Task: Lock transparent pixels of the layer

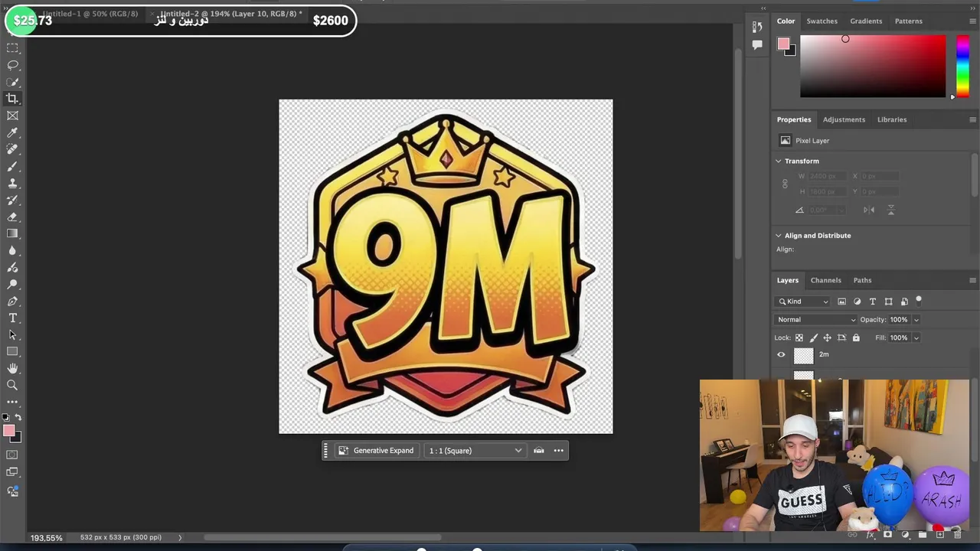Action: pos(799,337)
